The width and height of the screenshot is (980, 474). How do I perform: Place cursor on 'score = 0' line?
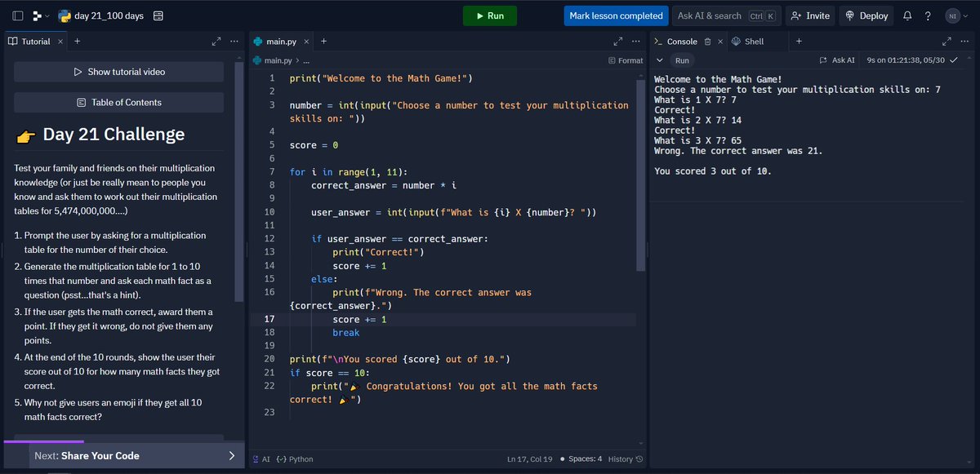coord(314,145)
